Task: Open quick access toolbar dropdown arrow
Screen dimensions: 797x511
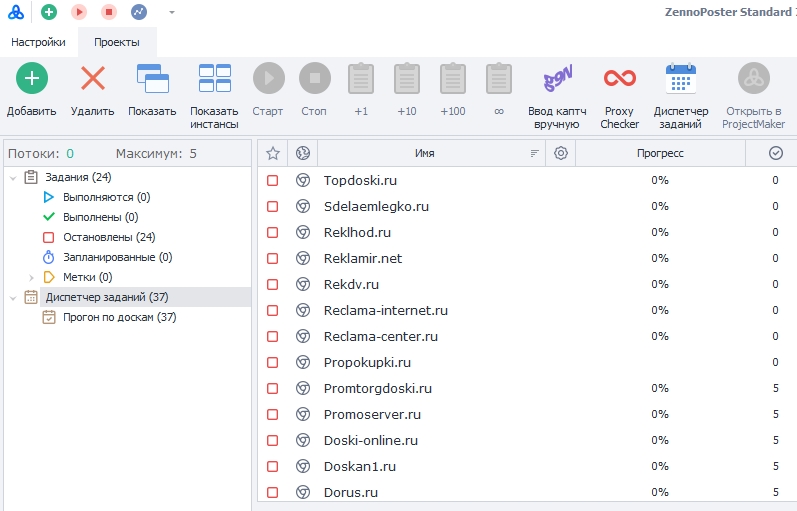Action: (x=172, y=12)
